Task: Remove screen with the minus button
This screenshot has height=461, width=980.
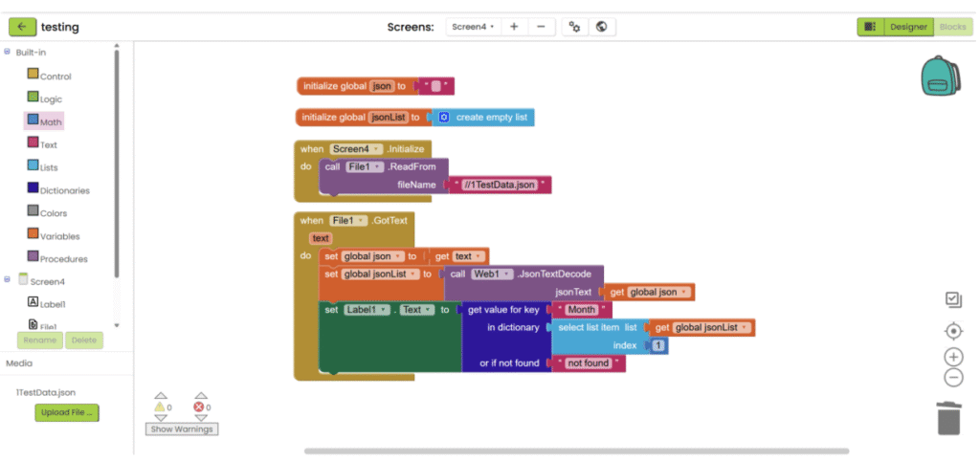Action: (x=541, y=27)
